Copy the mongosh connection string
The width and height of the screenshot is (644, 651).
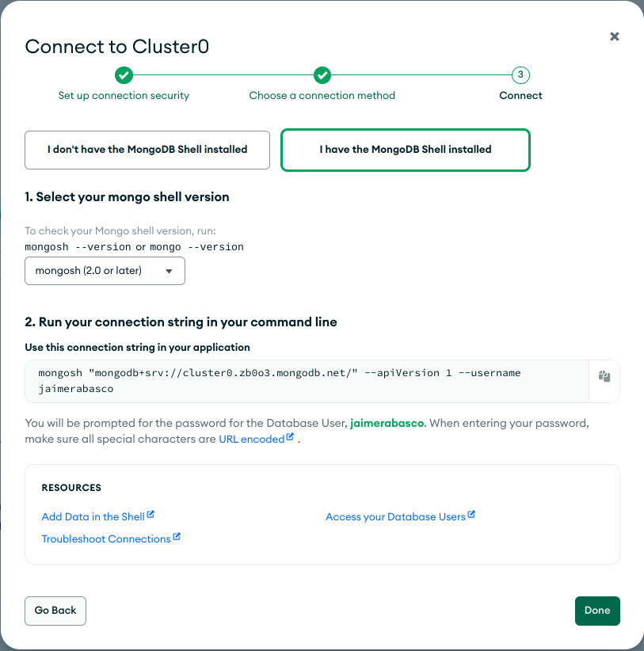pos(604,376)
